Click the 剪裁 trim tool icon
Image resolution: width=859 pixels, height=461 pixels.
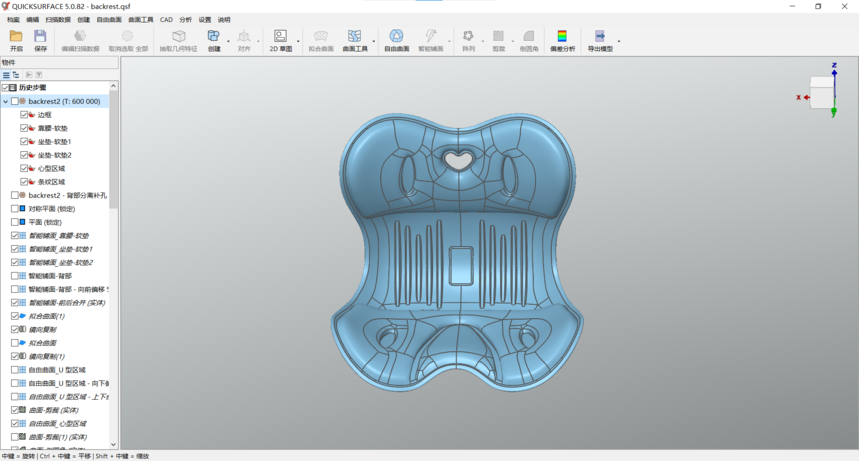pyautogui.click(x=498, y=36)
